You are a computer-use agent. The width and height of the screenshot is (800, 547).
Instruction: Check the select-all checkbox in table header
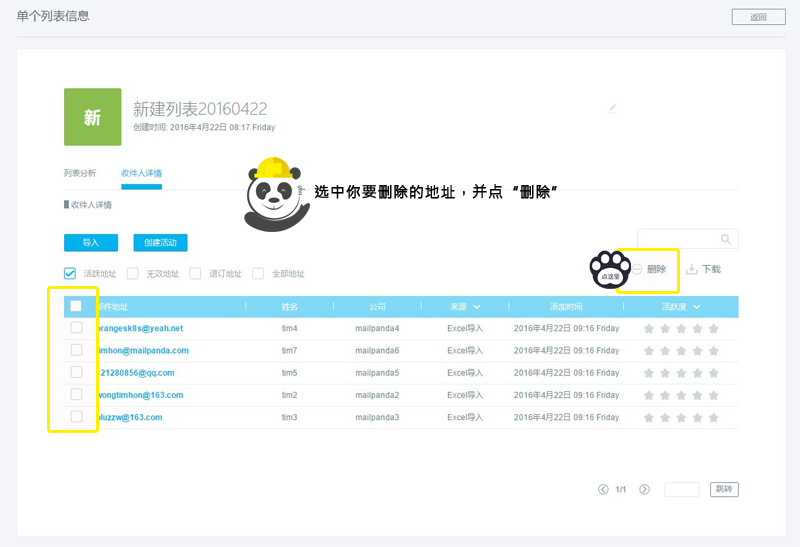click(76, 306)
